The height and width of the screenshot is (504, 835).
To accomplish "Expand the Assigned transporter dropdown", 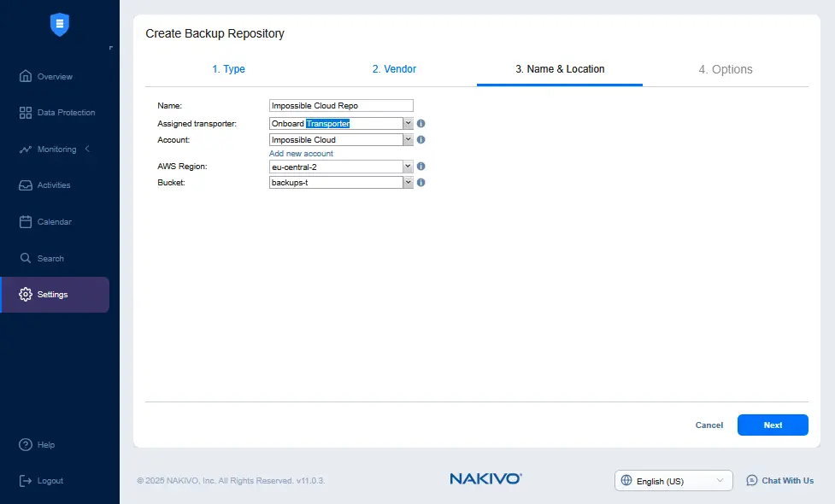I will click(x=408, y=124).
